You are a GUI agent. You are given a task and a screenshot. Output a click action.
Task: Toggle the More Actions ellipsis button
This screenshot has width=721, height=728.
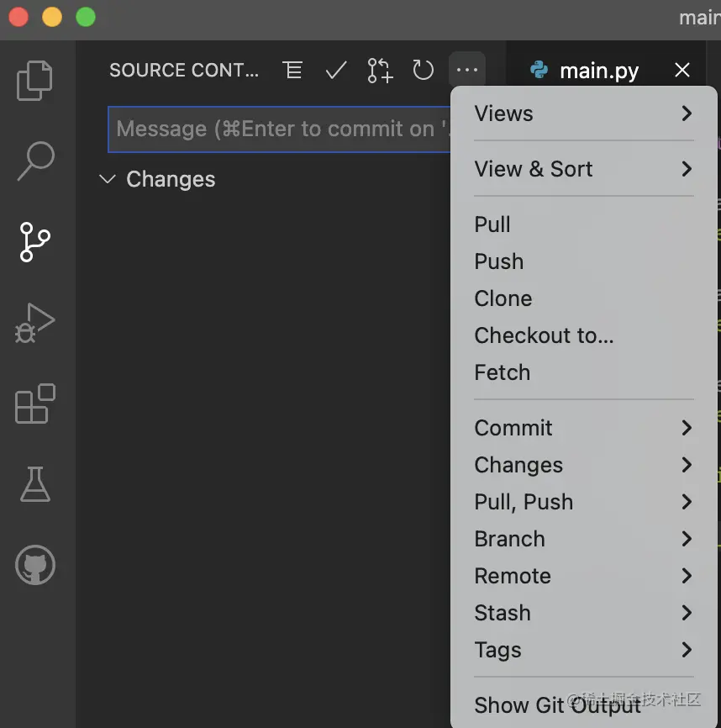click(466, 70)
